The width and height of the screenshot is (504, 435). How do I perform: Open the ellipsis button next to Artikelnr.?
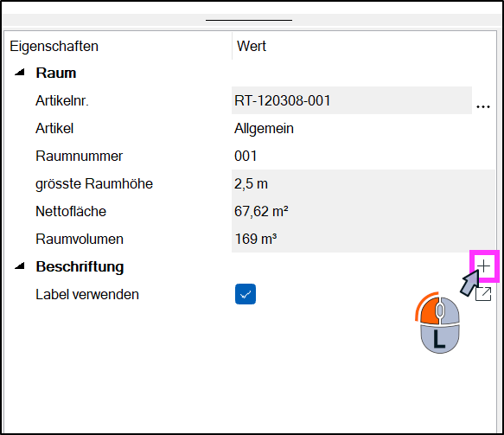[x=483, y=106]
